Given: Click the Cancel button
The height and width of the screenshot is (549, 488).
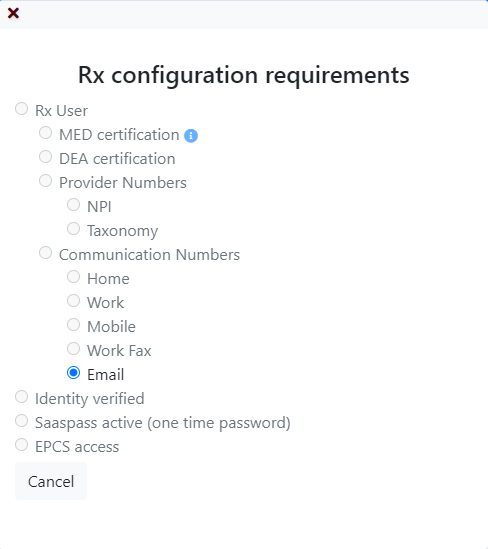Looking at the screenshot, I should click(51, 481).
